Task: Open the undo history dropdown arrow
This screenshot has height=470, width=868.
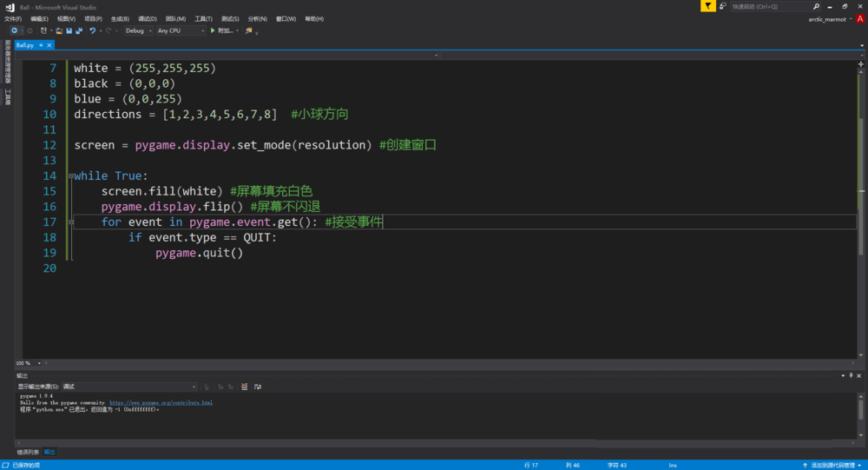Action: tap(100, 31)
